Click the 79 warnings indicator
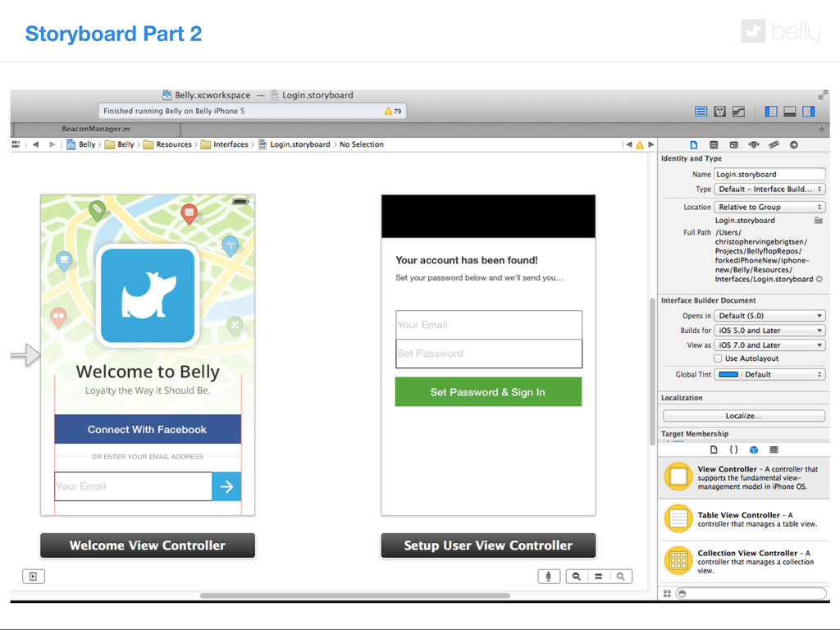This screenshot has width=840, height=630. tap(393, 111)
